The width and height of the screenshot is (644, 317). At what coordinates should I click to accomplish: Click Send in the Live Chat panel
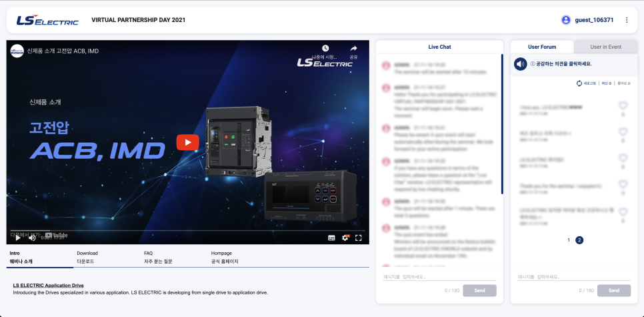tap(480, 290)
